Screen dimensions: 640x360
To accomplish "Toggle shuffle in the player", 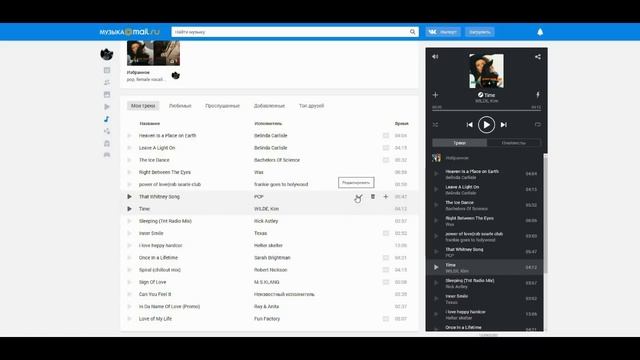I will click(x=435, y=125).
